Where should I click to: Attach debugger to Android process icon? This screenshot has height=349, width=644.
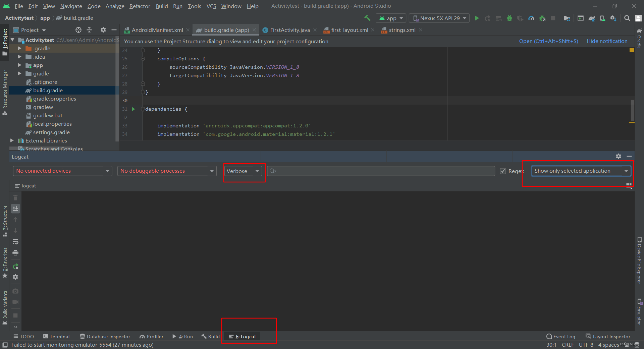click(542, 18)
